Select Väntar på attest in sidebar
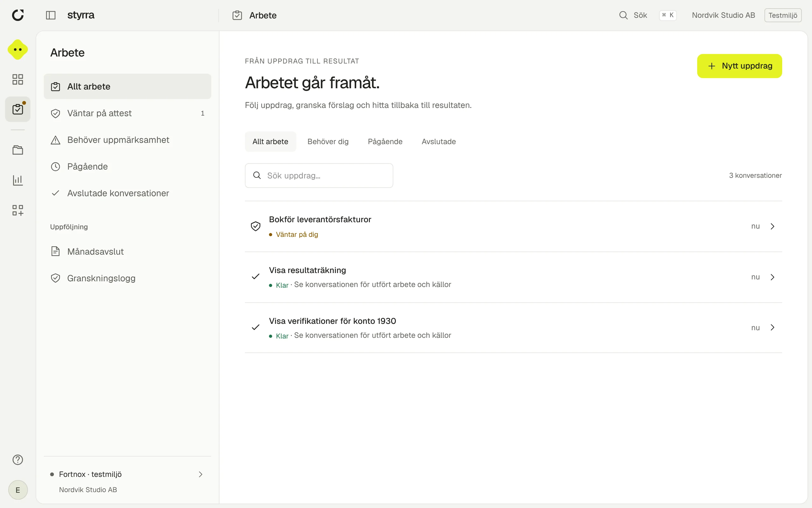The width and height of the screenshot is (812, 508). tap(128, 113)
